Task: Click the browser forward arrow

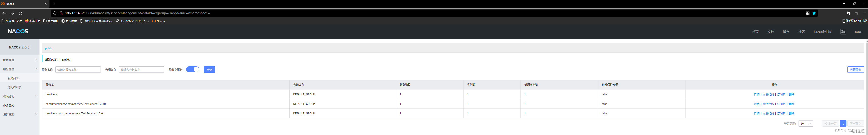Action: pos(12,13)
